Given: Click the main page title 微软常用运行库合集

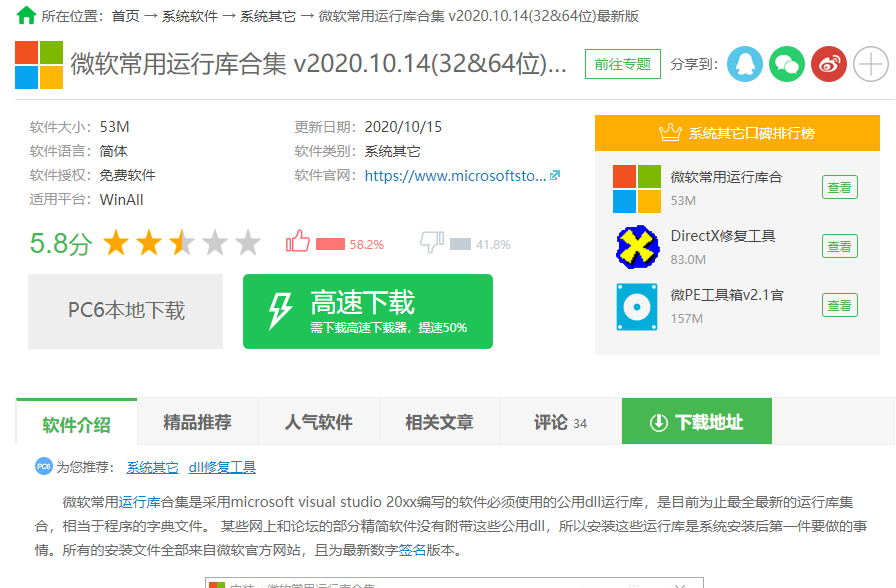Looking at the screenshot, I should [x=318, y=64].
